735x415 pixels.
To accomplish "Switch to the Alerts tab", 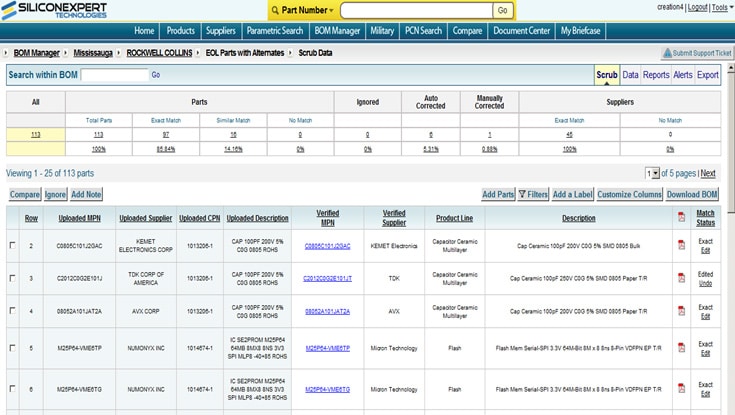I will (x=682, y=75).
